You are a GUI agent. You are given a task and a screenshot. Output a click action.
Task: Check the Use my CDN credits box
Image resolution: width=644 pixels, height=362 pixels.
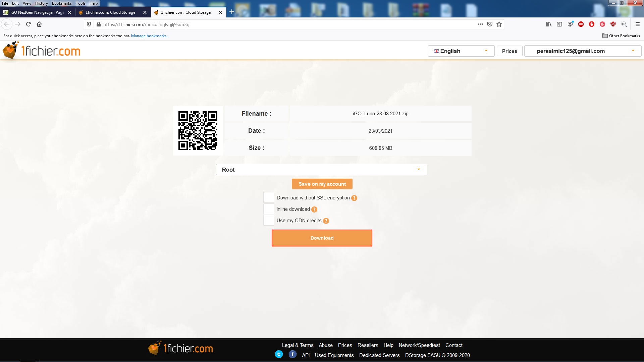pyautogui.click(x=269, y=221)
